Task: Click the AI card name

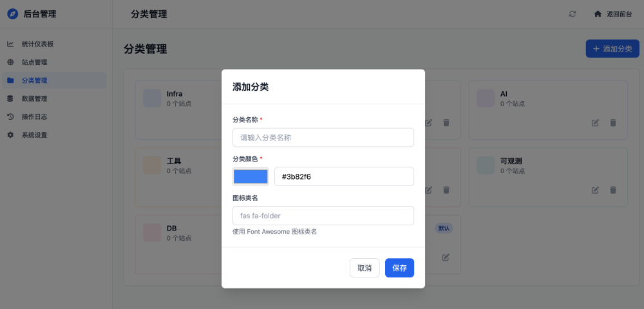Action: [504, 94]
